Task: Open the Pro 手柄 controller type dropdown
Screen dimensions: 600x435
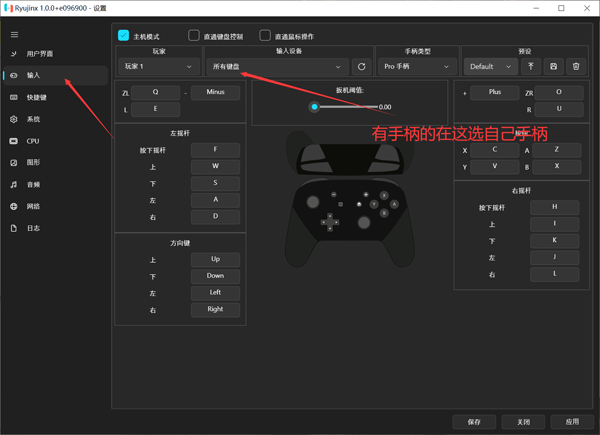Action: tap(417, 67)
